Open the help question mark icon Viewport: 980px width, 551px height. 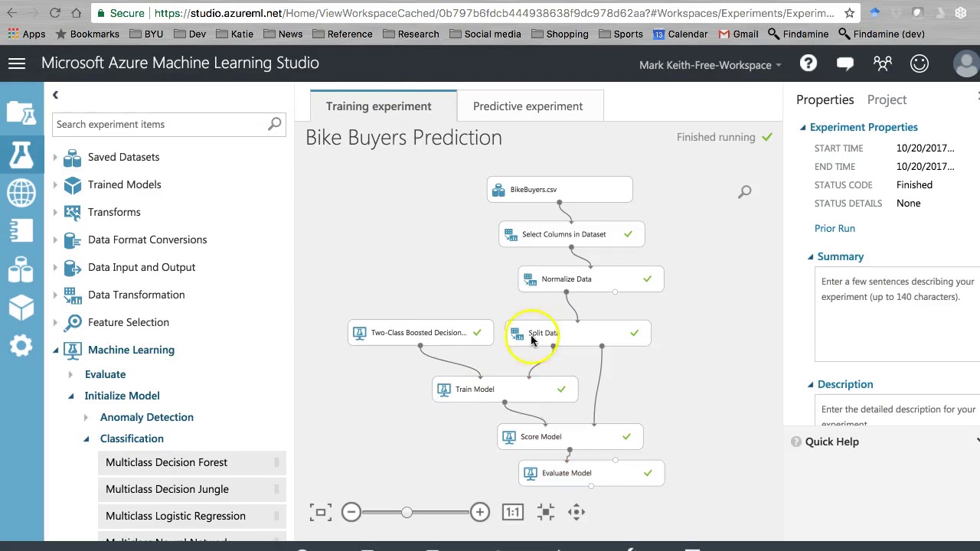click(x=808, y=64)
